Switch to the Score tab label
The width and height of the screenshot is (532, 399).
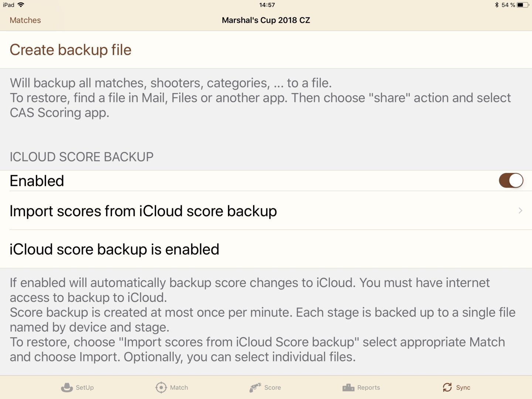273,388
